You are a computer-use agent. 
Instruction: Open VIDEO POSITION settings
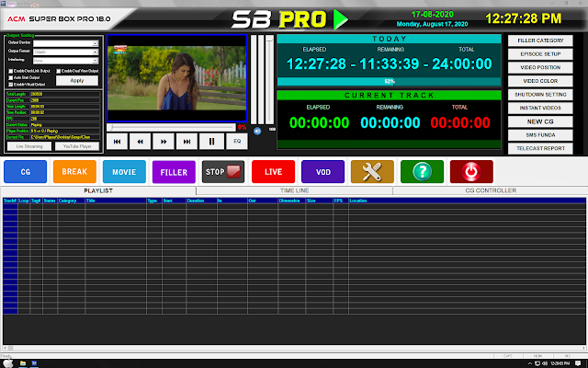(x=540, y=67)
